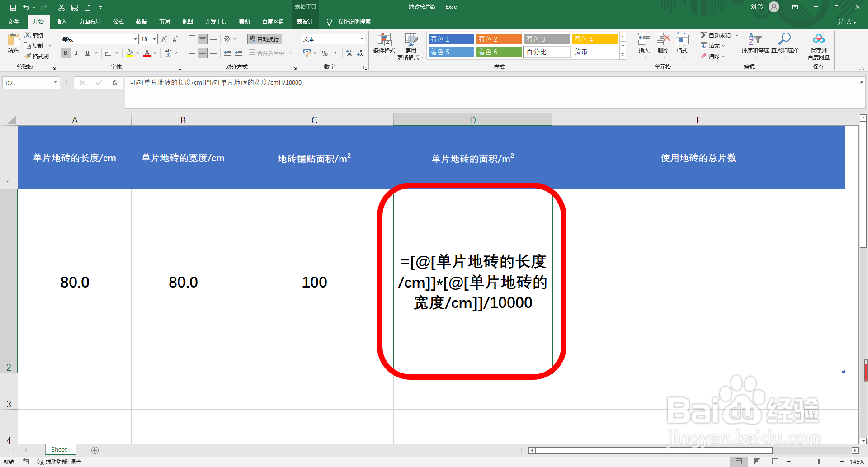Click the Paste clipboard icon
868x467 pixels.
coord(13,40)
